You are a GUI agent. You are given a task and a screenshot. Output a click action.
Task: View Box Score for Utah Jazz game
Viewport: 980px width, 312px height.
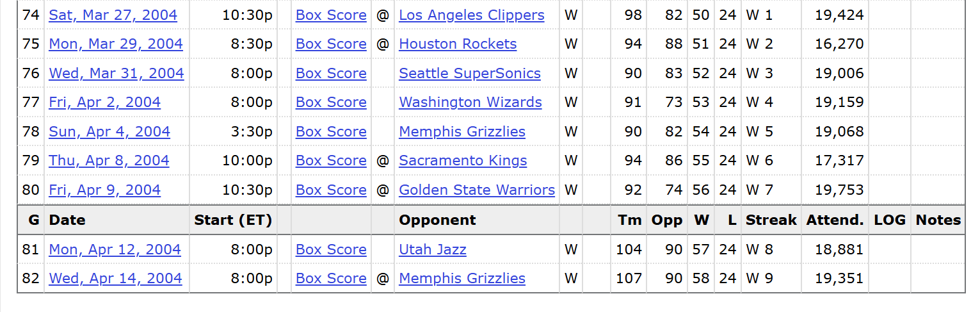(331, 250)
